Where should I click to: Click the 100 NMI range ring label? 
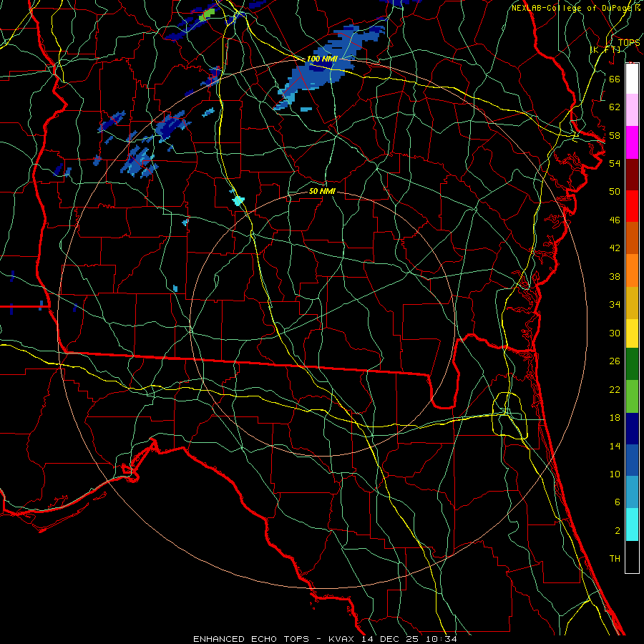point(322,59)
